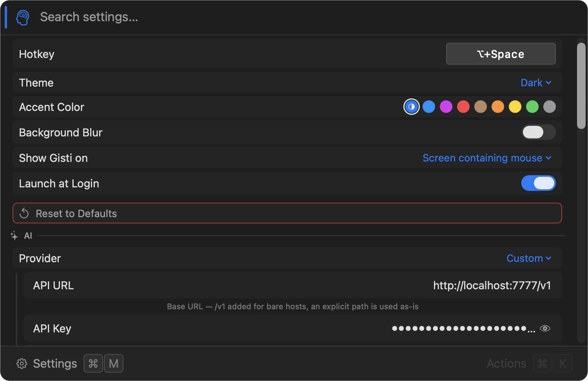
Task: Open the Theme Dark dropdown
Action: pyautogui.click(x=536, y=83)
